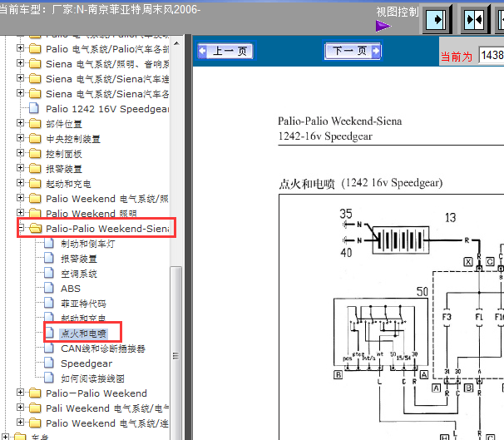Click the tree panel vertical scrollbar thumb
Image resolution: width=504 pixels, height=440 pixels.
[x=175, y=353]
